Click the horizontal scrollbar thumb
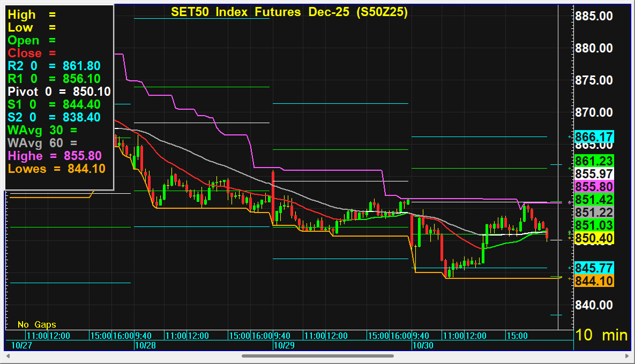Screen dimensions: 635x364 pos(320,356)
